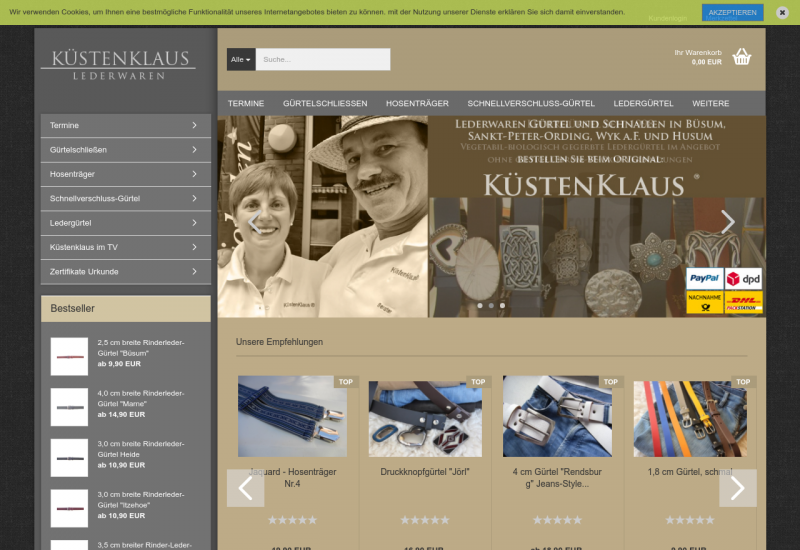Image resolution: width=800 pixels, height=550 pixels.
Task: Expand Gürtelschließen in sidebar
Action: [x=125, y=150]
